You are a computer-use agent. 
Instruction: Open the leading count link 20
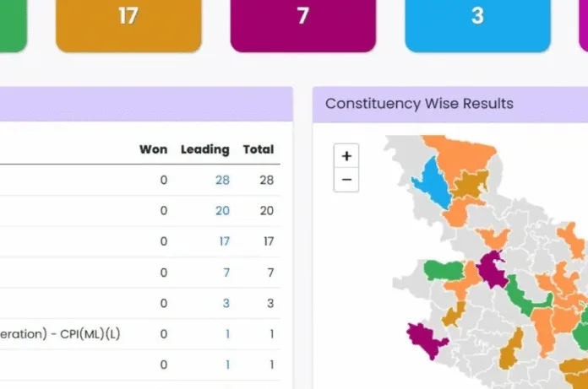222,211
